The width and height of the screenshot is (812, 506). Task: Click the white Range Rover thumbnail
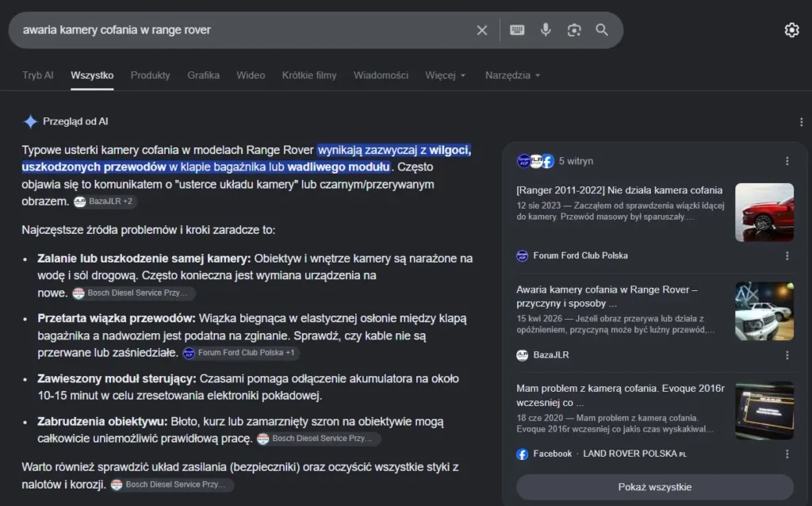point(764,311)
